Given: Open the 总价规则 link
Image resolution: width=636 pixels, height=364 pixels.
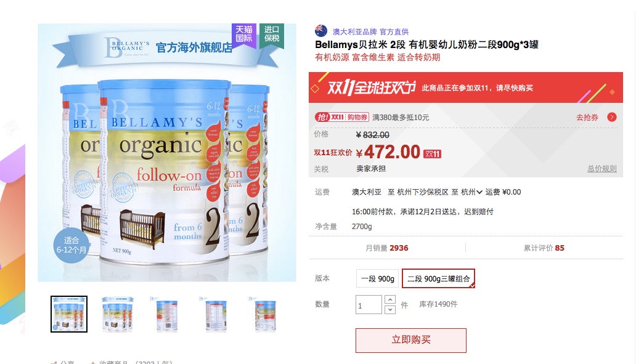Looking at the screenshot, I should pos(602,169).
